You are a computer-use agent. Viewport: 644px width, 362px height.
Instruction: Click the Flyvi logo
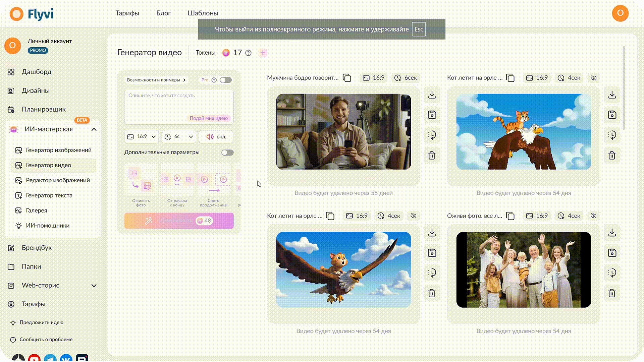pyautogui.click(x=32, y=14)
